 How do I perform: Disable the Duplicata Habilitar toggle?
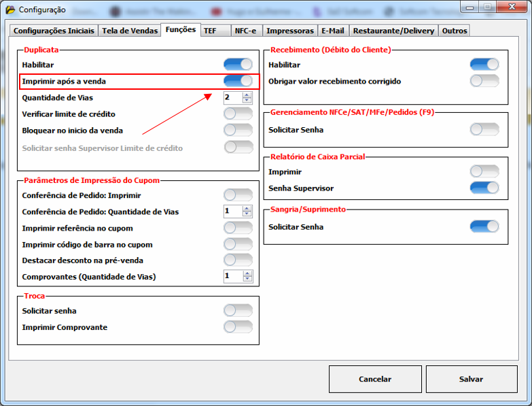pos(238,65)
